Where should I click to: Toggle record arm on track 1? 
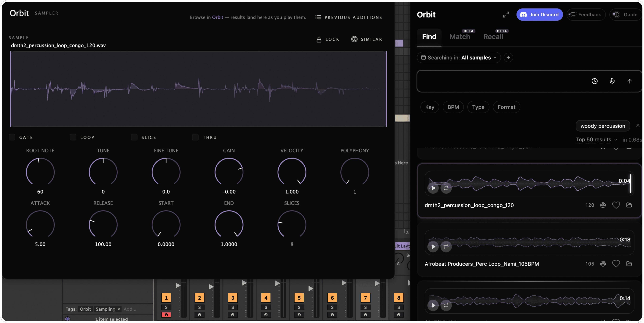point(166,315)
